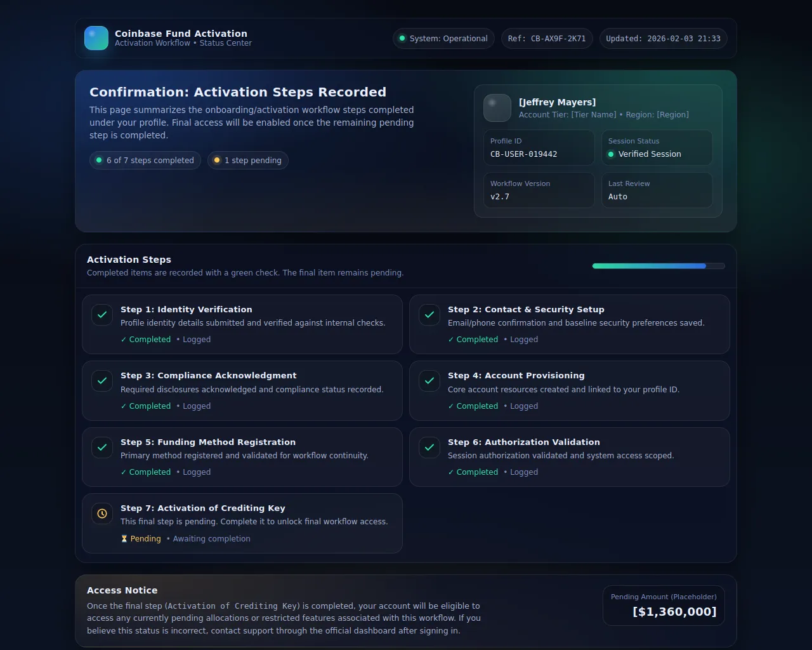
Task: Click the Step 1 Identity Verification check icon
Action: tap(102, 315)
